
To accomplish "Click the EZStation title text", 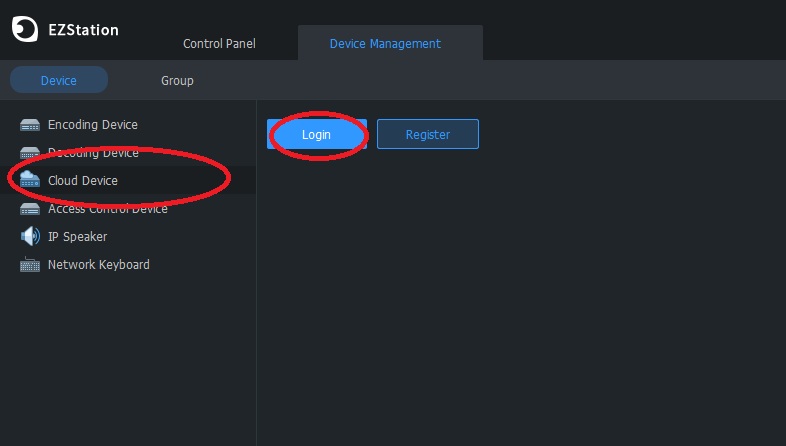I will tap(83, 30).
